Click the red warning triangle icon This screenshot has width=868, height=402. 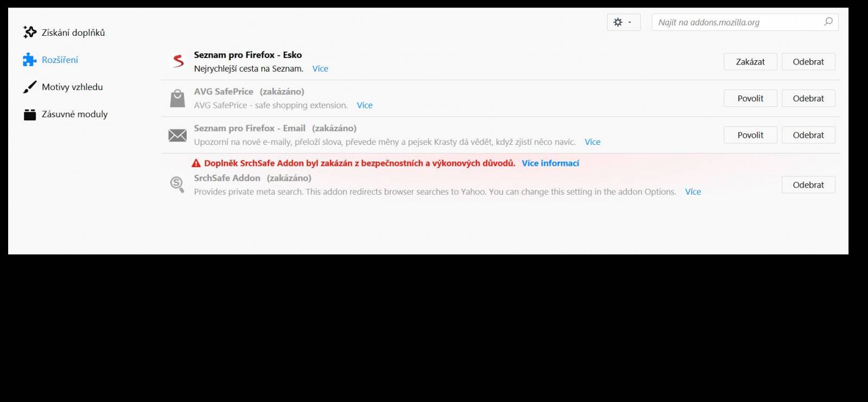[x=196, y=163]
